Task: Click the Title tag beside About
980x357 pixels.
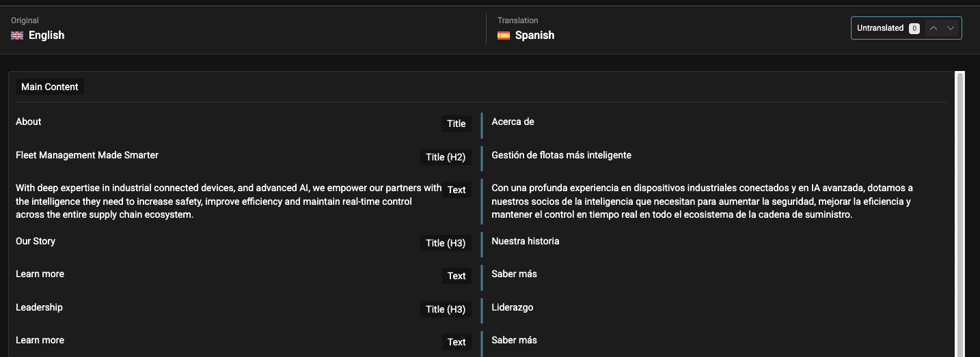Action: point(457,124)
